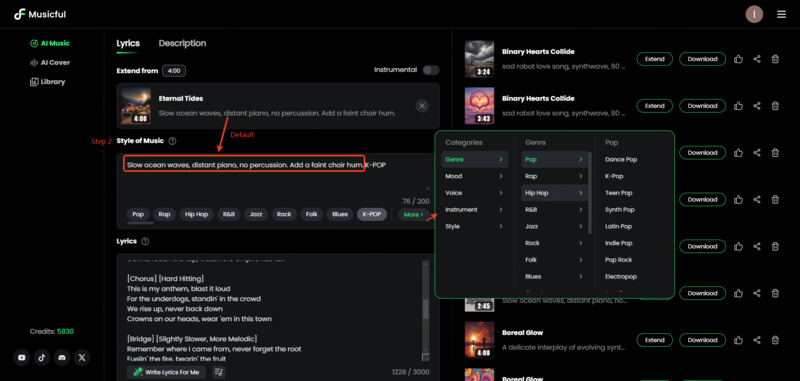
Task: Like the first Binary Hearts Collide track
Action: tap(738, 59)
